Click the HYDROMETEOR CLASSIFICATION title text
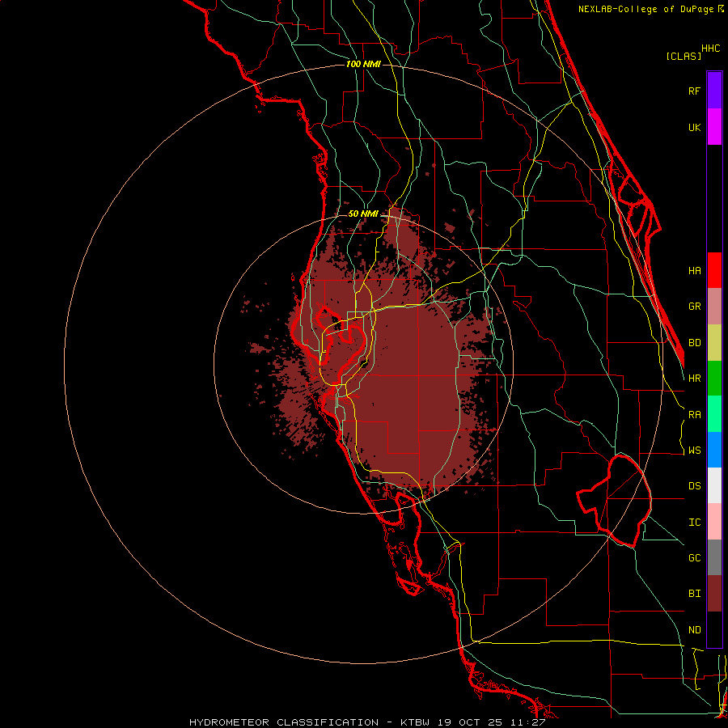 [284, 722]
